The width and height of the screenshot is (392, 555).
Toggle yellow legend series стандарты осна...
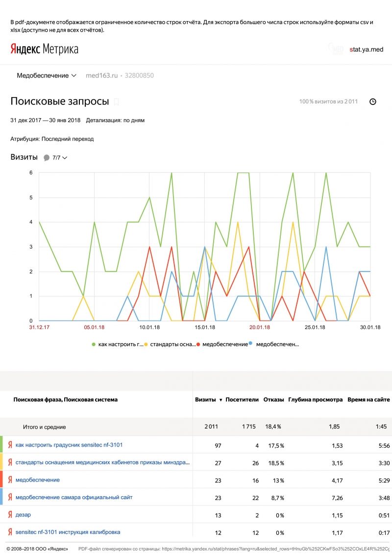[170, 344]
